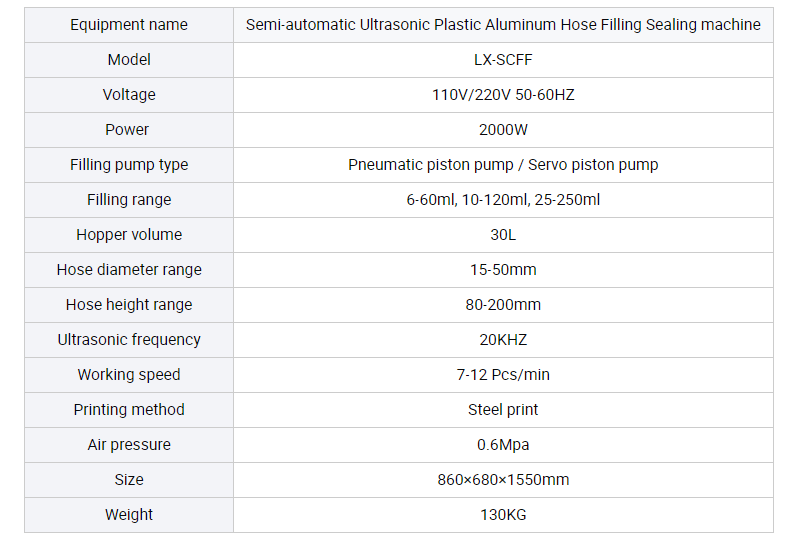Image resolution: width=790 pixels, height=542 pixels.
Task: Click the Power label cell
Action: (x=129, y=130)
